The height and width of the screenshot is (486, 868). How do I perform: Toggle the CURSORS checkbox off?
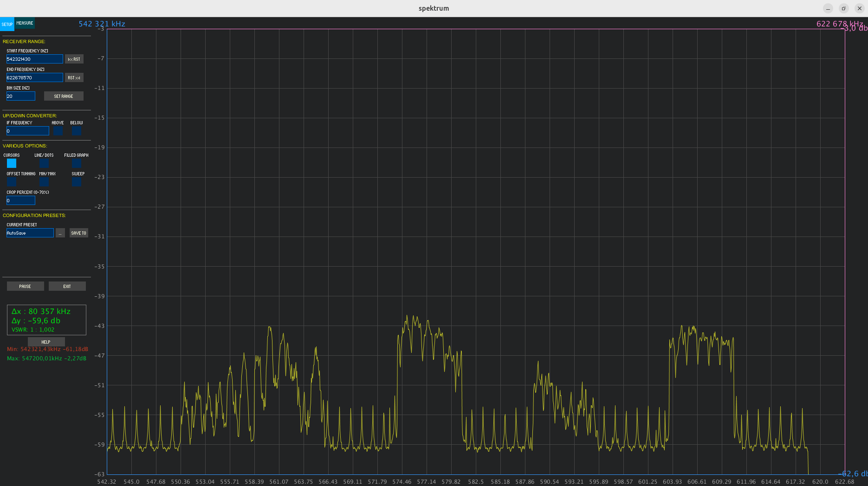(12, 163)
